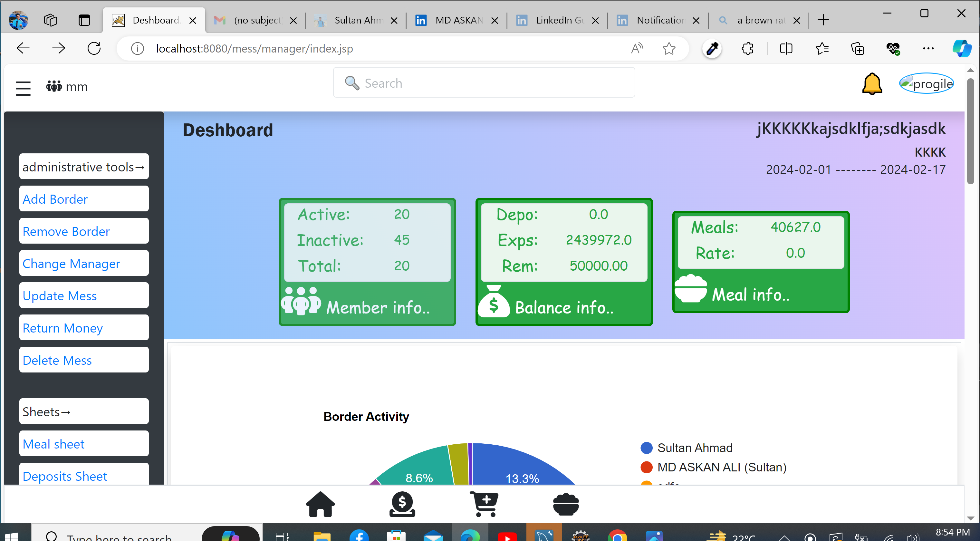Open the deposit money icon in bottom bar
Screen dimensions: 980x541
point(402,504)
